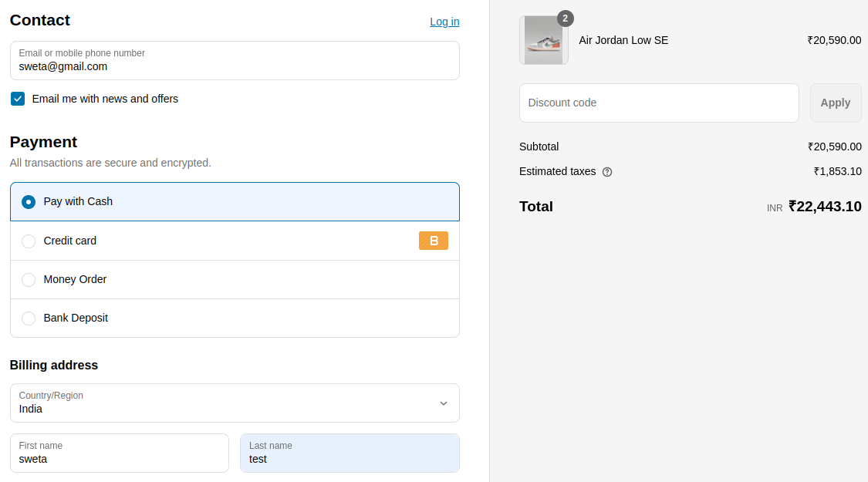
Task: Click the INR currency label
Action: pyautogui.click(x=775, y=208)
